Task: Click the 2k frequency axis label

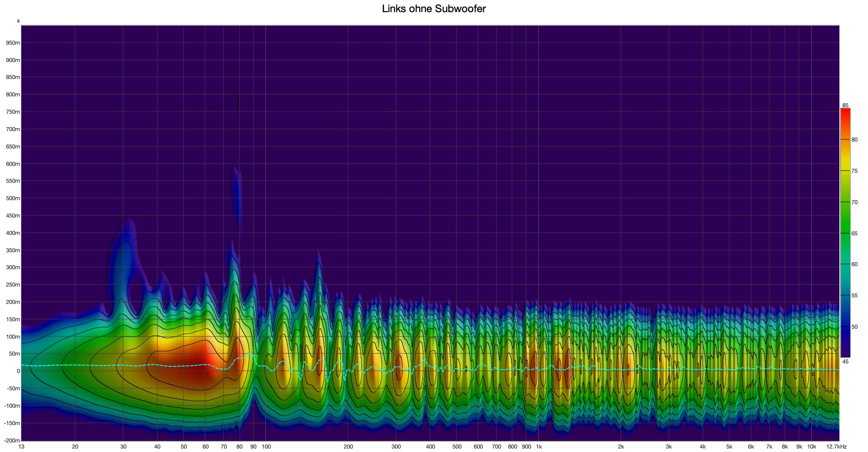Action: (x=621, y=447)
